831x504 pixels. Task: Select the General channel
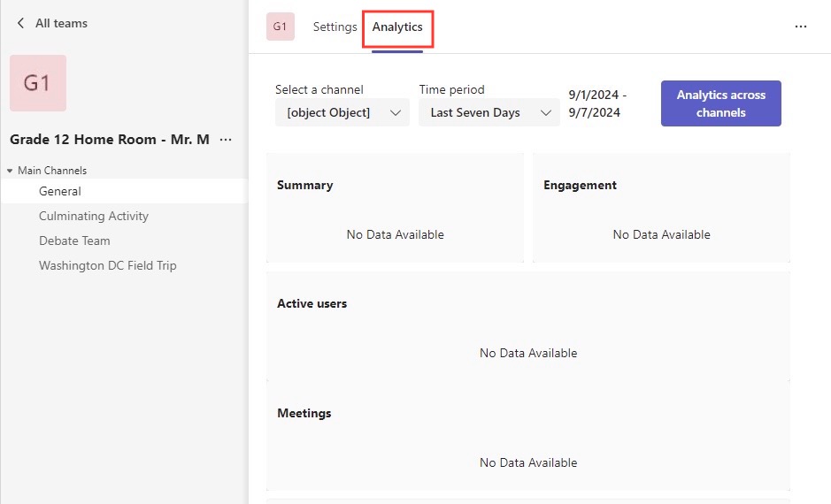pos(125,191)
